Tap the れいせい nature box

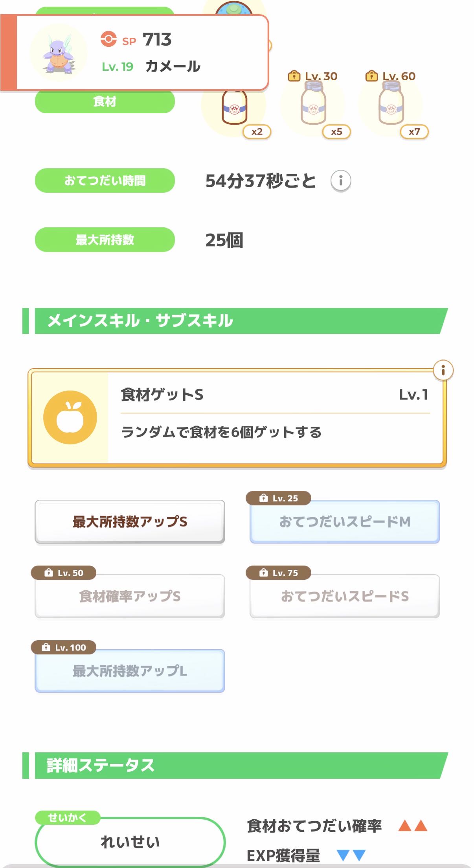pyautogui.click(x=130, y=842)
